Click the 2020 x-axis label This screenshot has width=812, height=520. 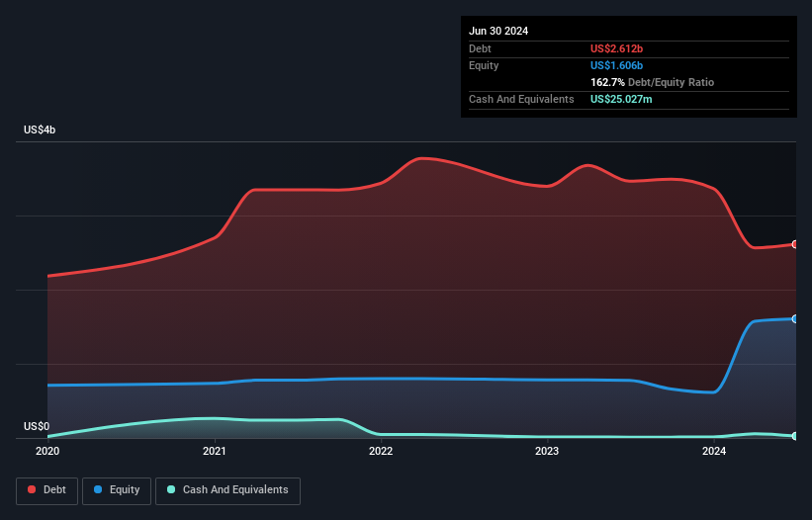[x=47, y=451]
